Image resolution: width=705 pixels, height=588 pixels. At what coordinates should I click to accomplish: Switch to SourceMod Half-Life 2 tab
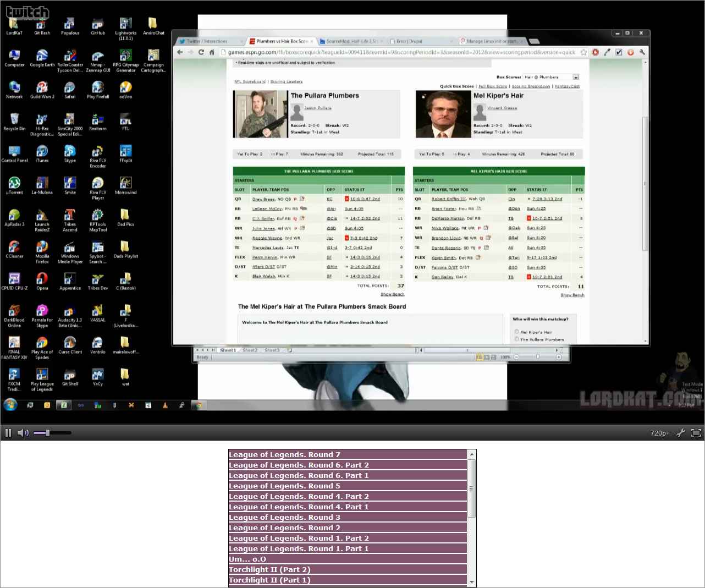coord(351,41)
